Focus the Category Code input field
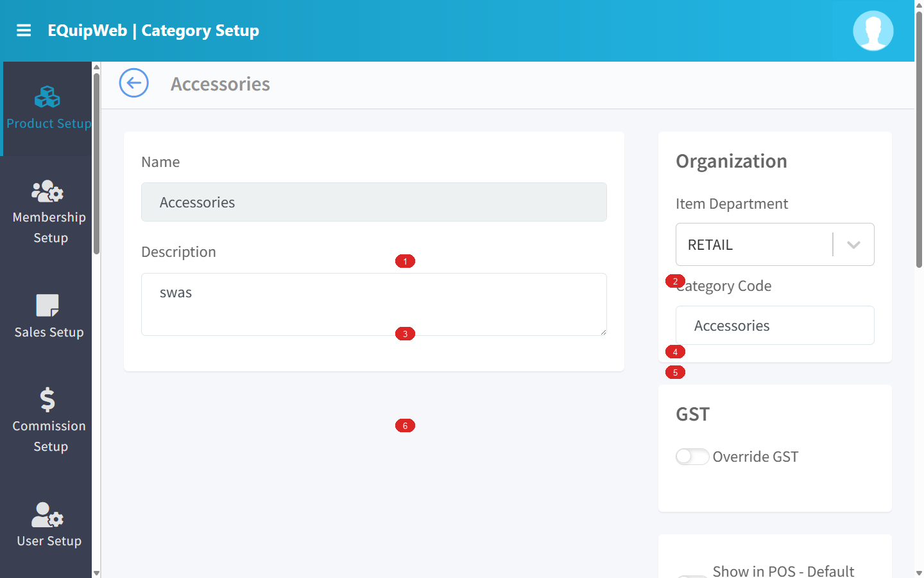 point(774,326)
